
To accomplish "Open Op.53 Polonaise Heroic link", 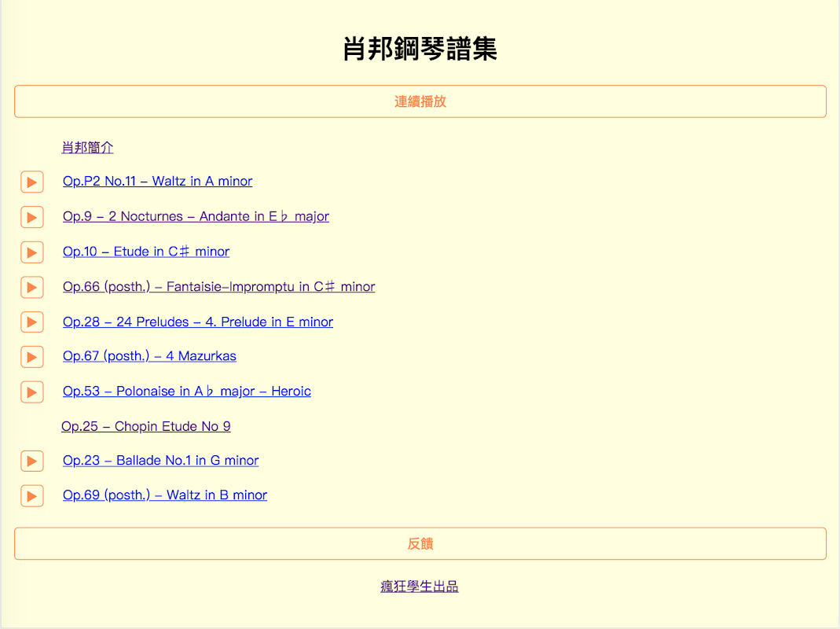I will point(186,392).
